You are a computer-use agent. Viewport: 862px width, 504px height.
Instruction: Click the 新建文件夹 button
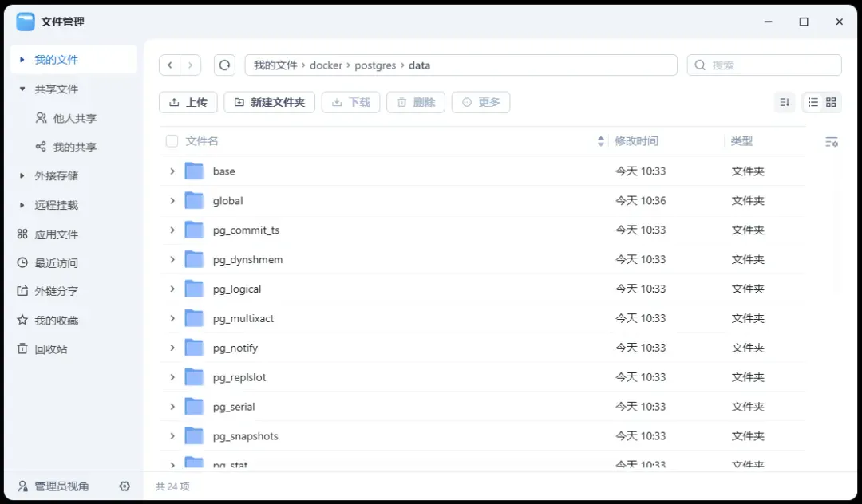coord(269,102)
